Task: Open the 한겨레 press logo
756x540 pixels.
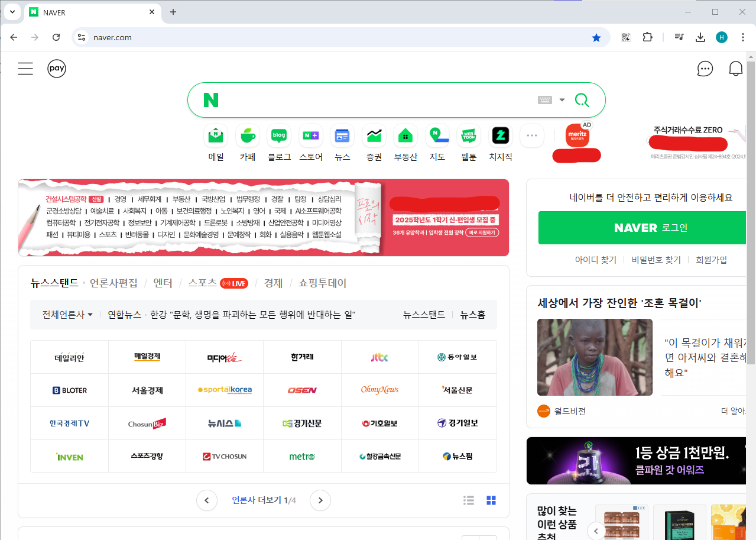Action: click(x=303, y=357)
